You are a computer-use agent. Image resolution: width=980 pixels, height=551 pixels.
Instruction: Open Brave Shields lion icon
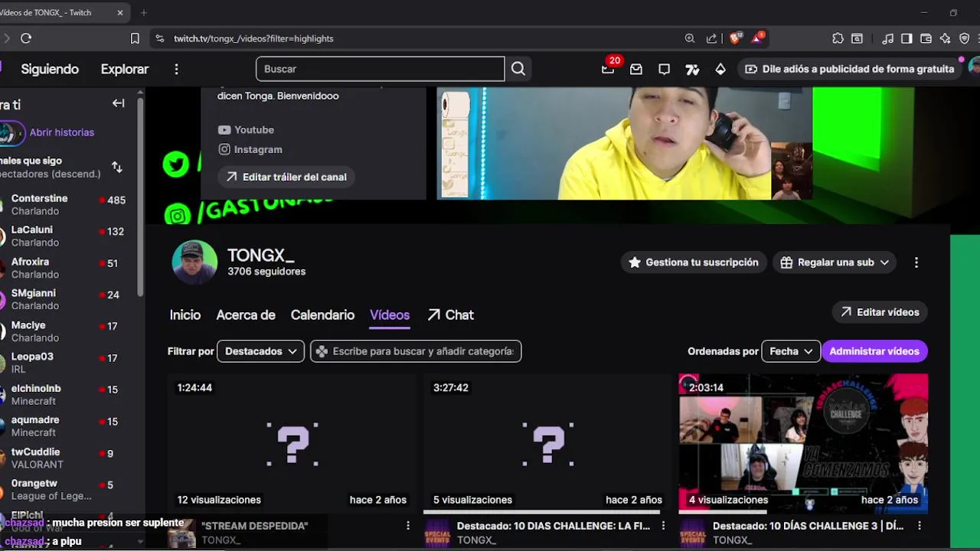point(736,38)
